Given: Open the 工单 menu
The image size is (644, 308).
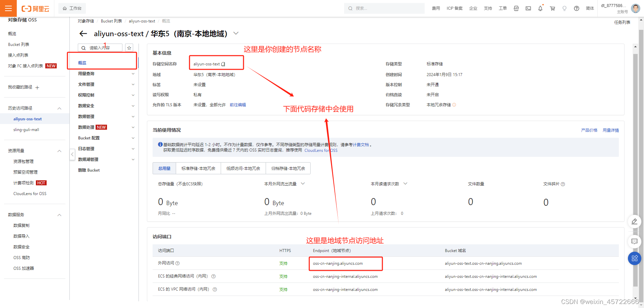Looking at the screenshot, I should click(503, 8).
